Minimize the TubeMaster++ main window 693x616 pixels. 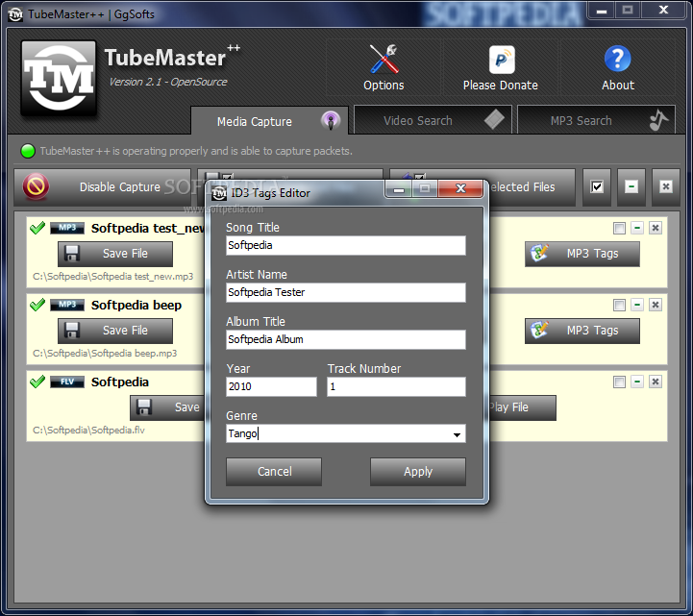[602, 11]
